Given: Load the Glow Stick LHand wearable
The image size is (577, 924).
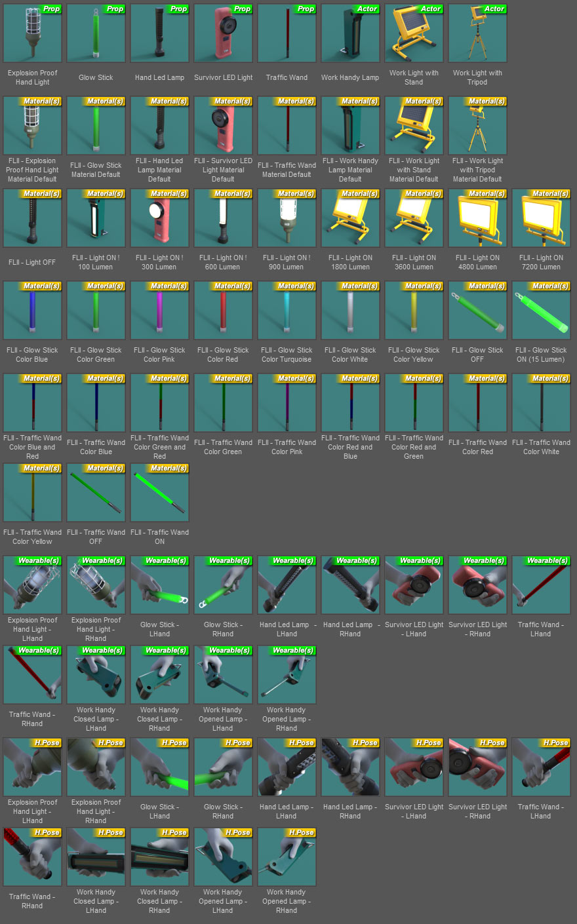Looking at the screenshot, I should (x=159, y=584).
